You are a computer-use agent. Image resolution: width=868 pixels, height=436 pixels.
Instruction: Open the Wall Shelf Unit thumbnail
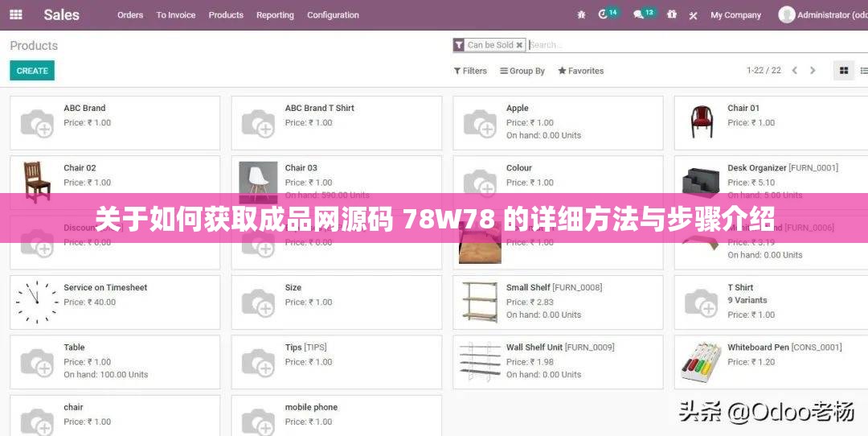point(480,361)
